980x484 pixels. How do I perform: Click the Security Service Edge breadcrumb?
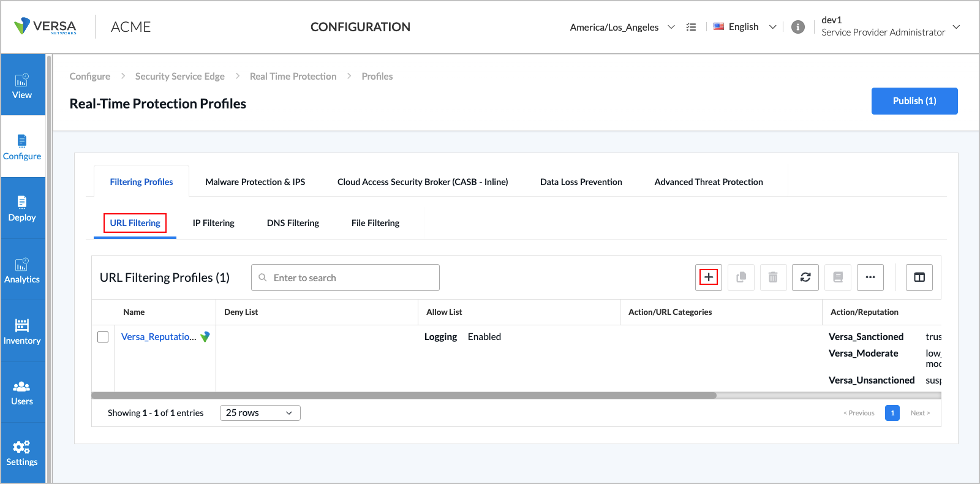click(x=180, y=77)
